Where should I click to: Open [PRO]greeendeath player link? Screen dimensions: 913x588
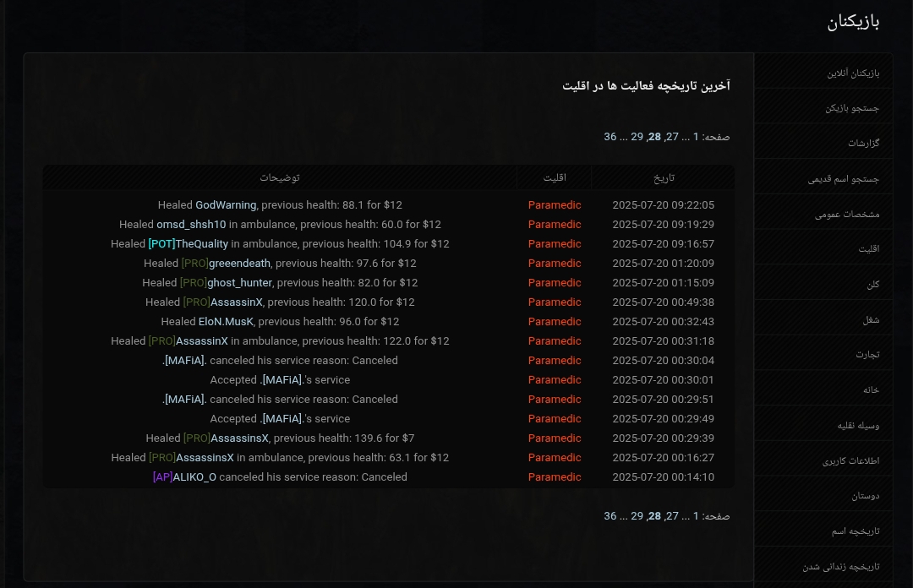pyautogui.click(x=226, y=263)
